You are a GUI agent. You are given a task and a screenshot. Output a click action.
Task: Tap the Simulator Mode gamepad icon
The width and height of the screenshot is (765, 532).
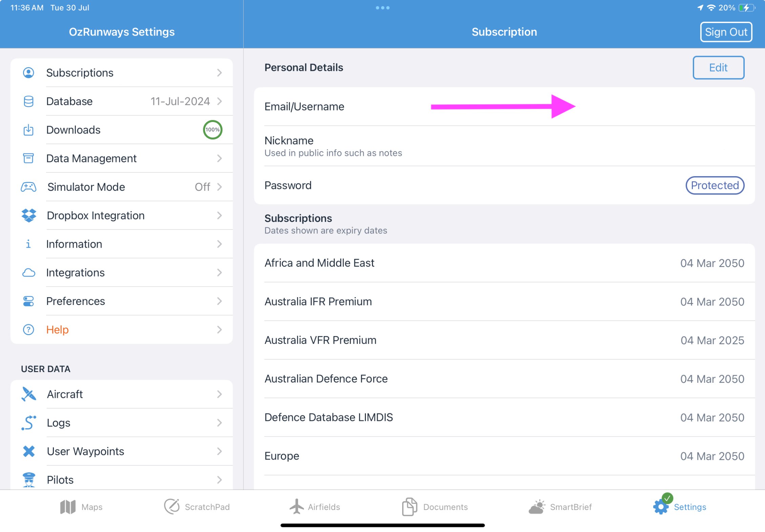[29, 187]
